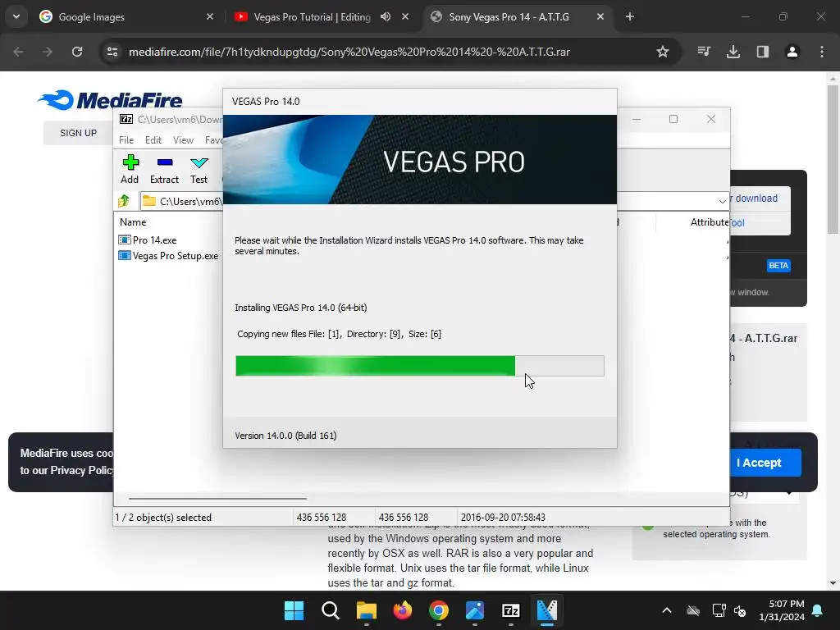Open Windows Search from taskbar
Viewport: 840px width, 630px height.
(x=330, y=610)
